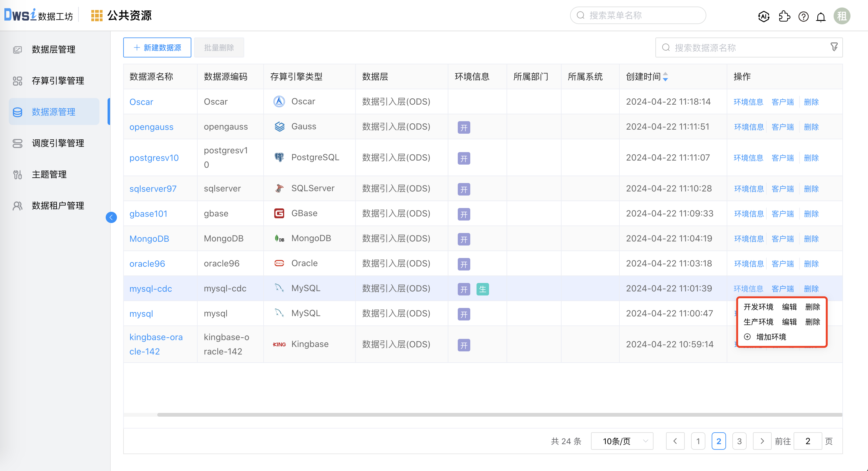Open the AI assistant icon in the header
868x471 pixels.
point(764,16)
